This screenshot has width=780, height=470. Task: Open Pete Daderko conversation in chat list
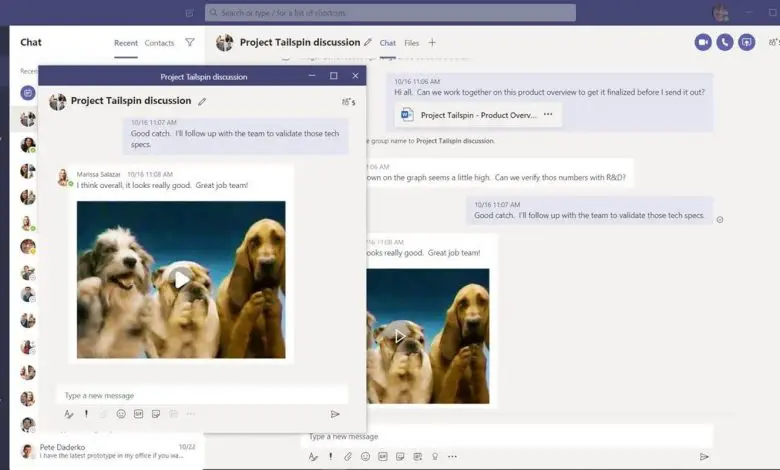click(107, 451)
